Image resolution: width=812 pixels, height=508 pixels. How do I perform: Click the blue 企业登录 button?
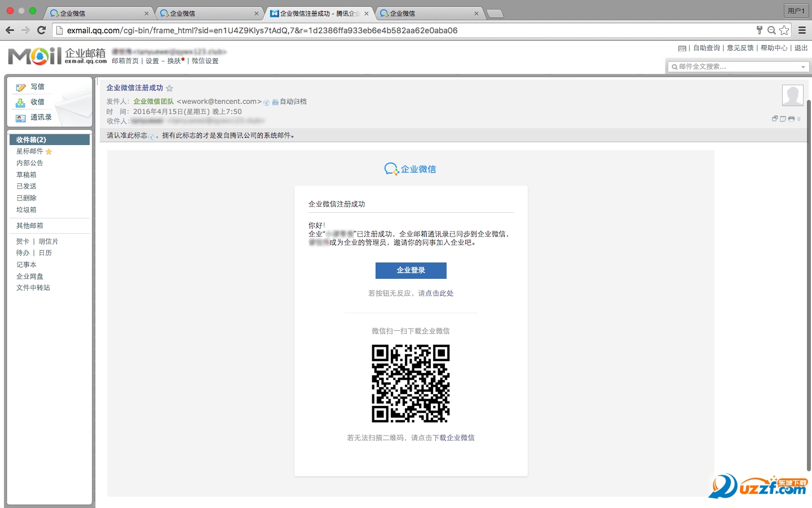(411, 270)
